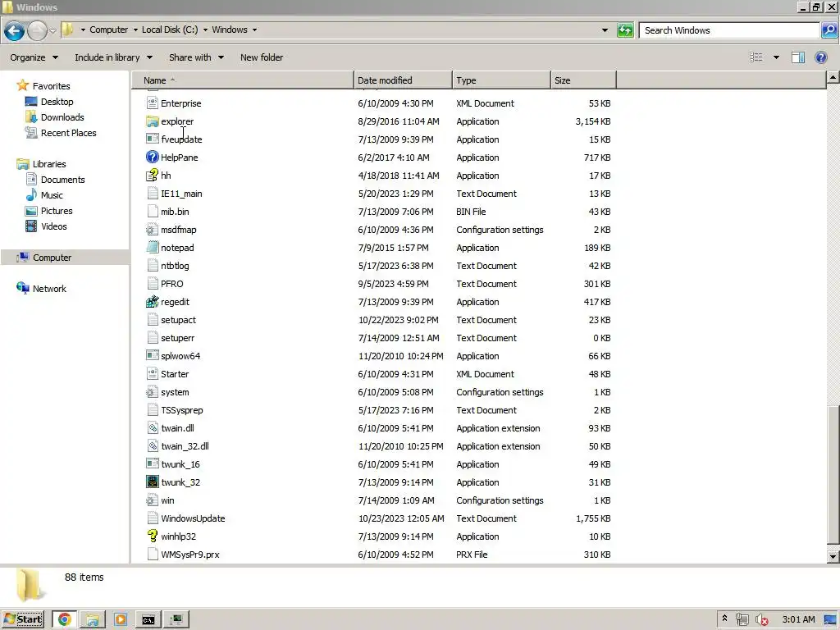Select the setupact file name
Image resolution: width=840 pixels, height=630 pixels.
pos(178,320)
